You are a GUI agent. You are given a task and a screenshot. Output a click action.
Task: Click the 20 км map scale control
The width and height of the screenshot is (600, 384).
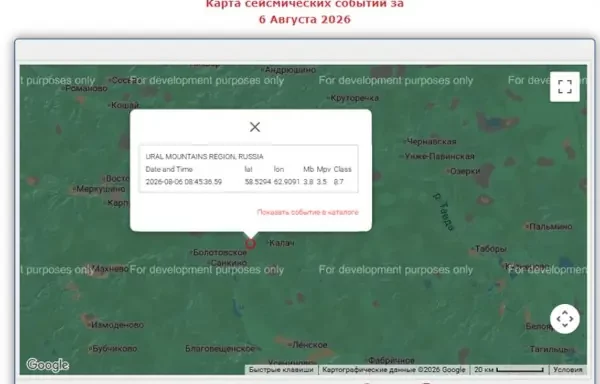pyautogui.click(x=509, y=370)
